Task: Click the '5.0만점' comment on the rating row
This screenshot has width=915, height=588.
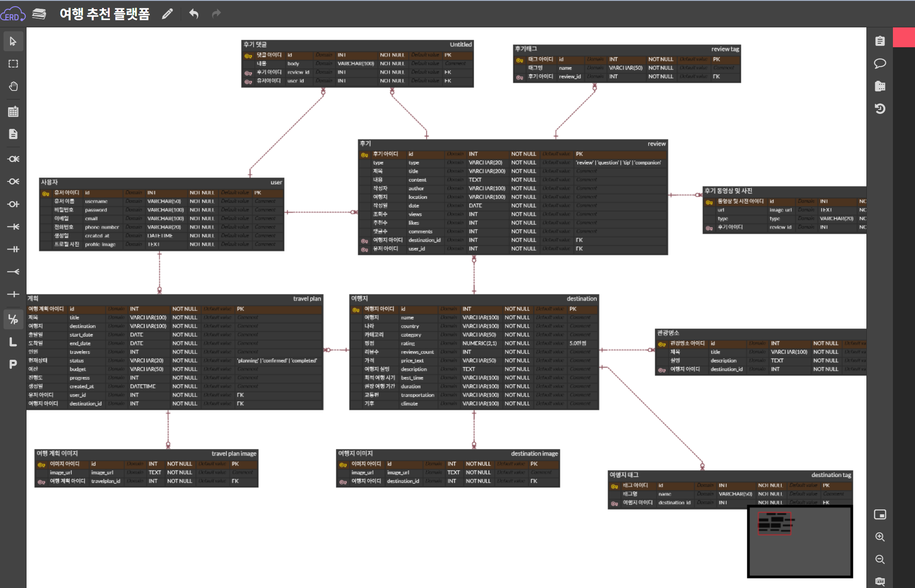Action: click(x=578, y=343)
